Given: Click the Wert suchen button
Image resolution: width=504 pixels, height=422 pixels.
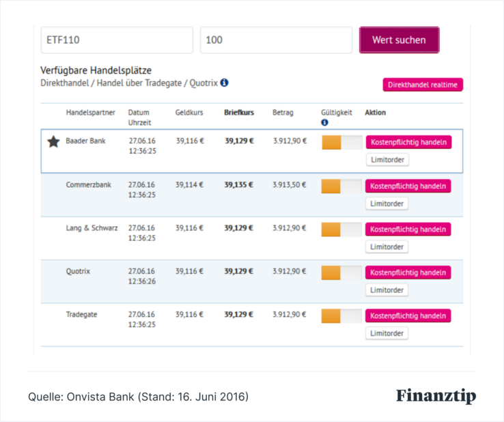Looking at the screenshot, I should point(400,40).
